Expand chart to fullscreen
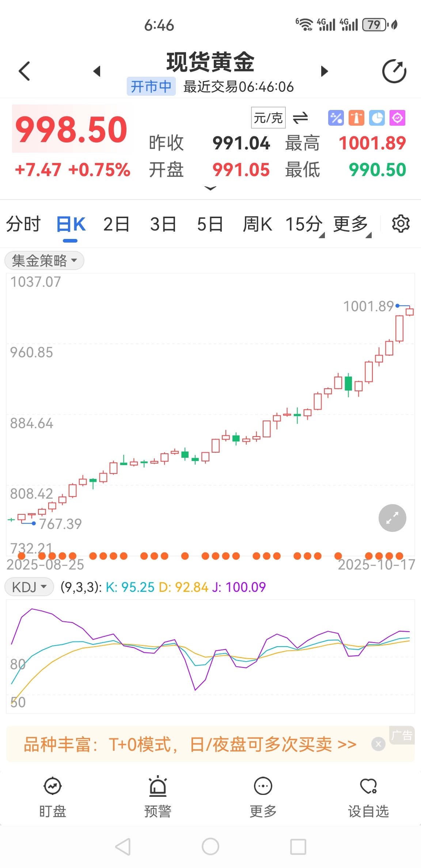 pos(392,518)
